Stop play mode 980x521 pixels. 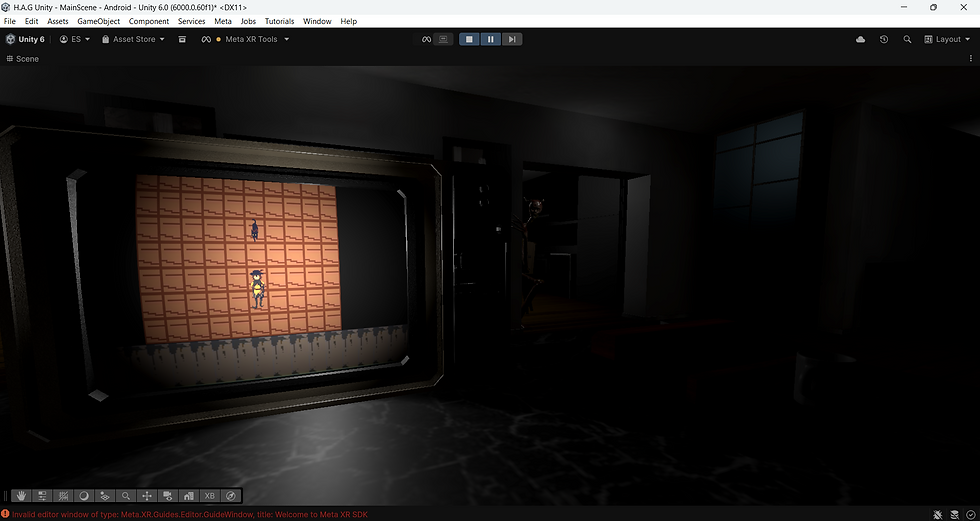tap(469, 39)
